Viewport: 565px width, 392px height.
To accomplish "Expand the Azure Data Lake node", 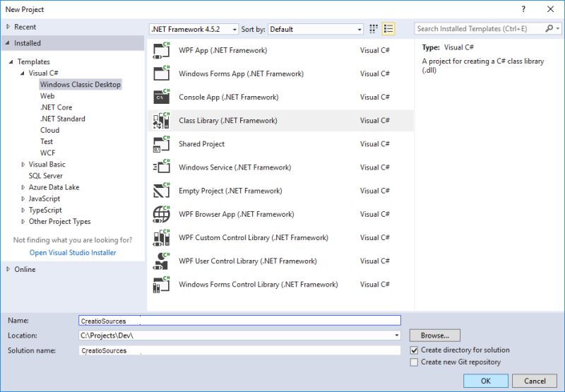I will tap(23, 187).
